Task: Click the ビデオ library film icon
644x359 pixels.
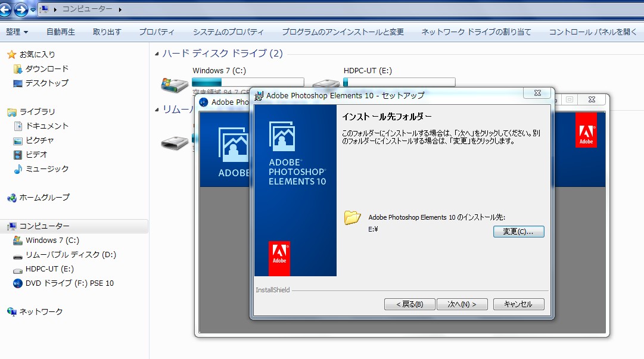Action: 18,155
